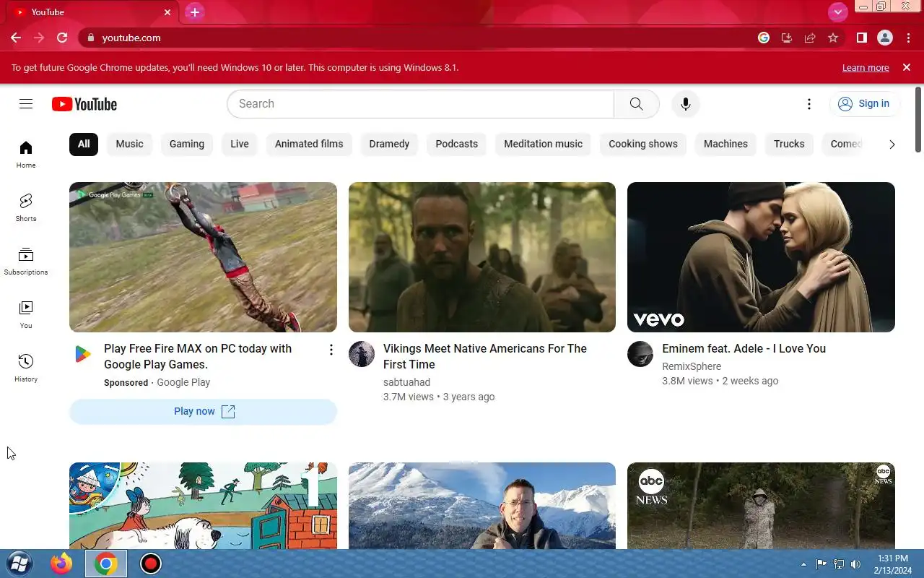Click the Google icon in the address bar
The width and height of the screenshot is (924, 578).
(764, 38)
